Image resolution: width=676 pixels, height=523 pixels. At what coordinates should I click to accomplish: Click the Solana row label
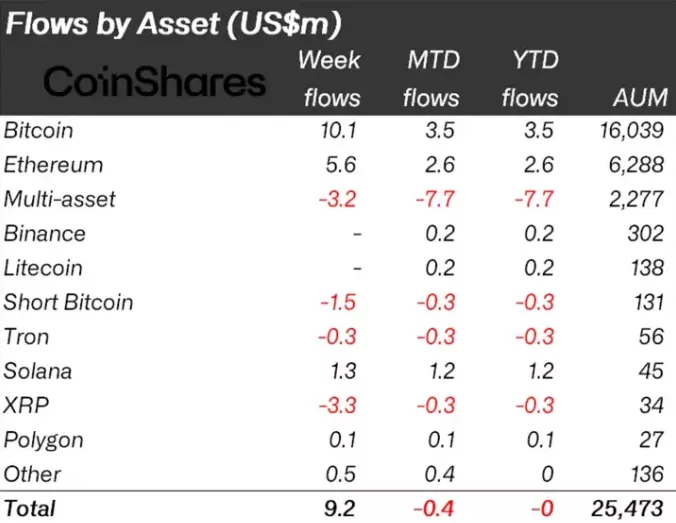pyautogui.click(x=38, y=371)
